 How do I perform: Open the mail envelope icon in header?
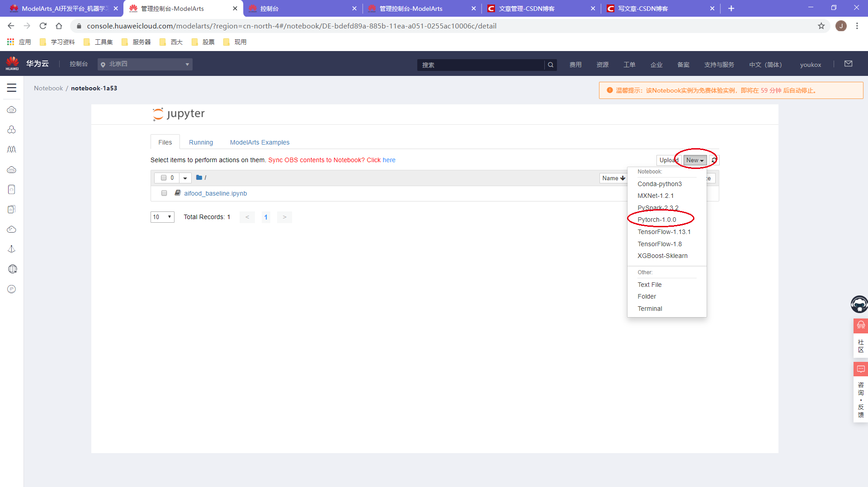click(848, 64)
